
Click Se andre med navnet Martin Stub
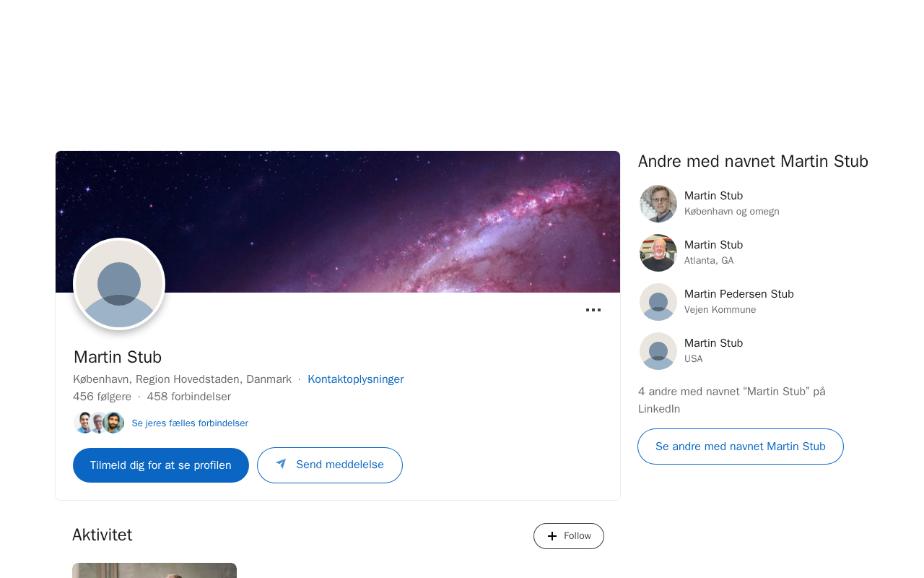[x=741, y=447]
